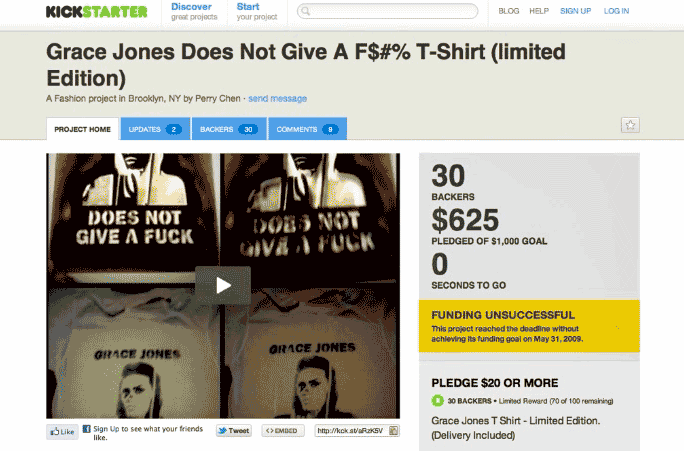The height and width of the screenshot is (451, 684).
Task: View the Comments tab
Action: [x=308, y=129]
